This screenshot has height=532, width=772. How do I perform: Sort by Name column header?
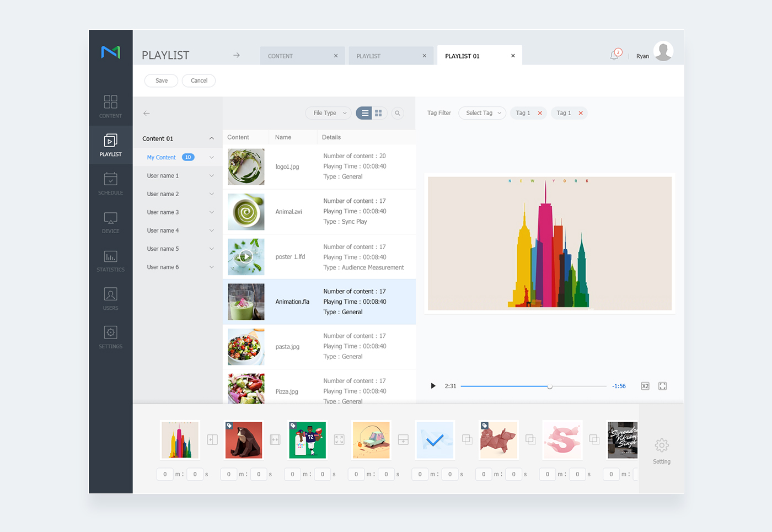283,137
